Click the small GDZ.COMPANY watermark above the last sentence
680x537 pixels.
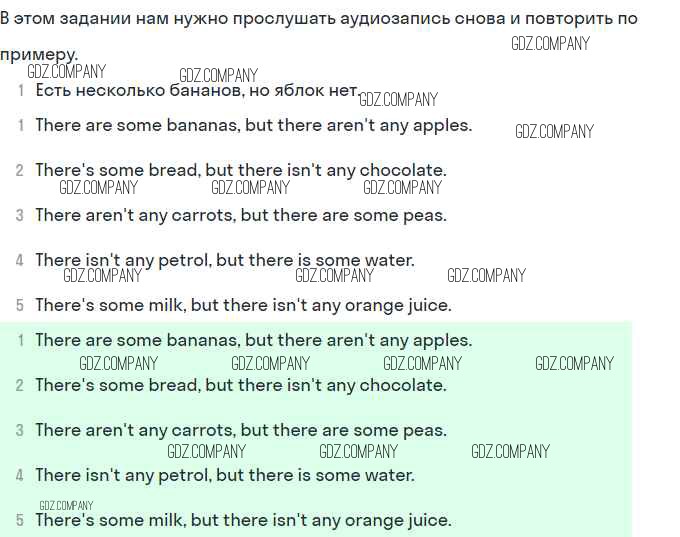click(66, 505)
